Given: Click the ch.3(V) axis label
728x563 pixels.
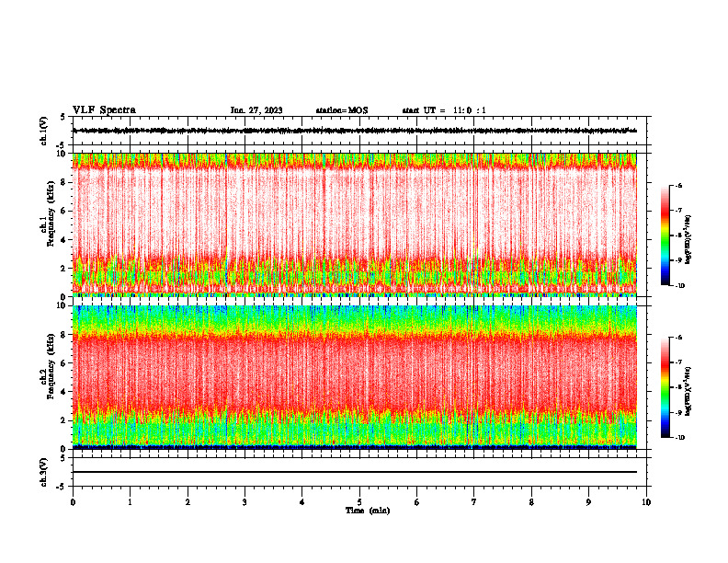Looking at the screenshot, I should pos(43,472).
